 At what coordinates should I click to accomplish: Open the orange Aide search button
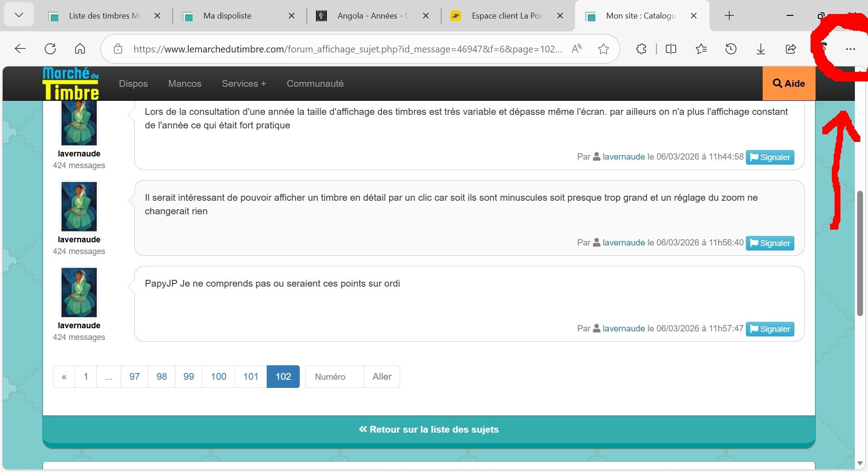point(789,84)
